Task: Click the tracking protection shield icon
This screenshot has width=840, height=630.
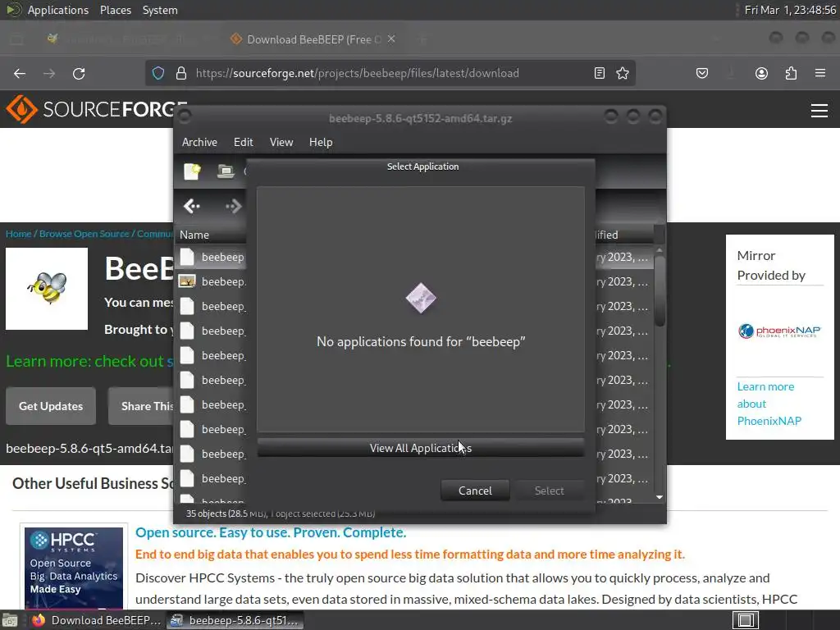Action: [158, 73]
